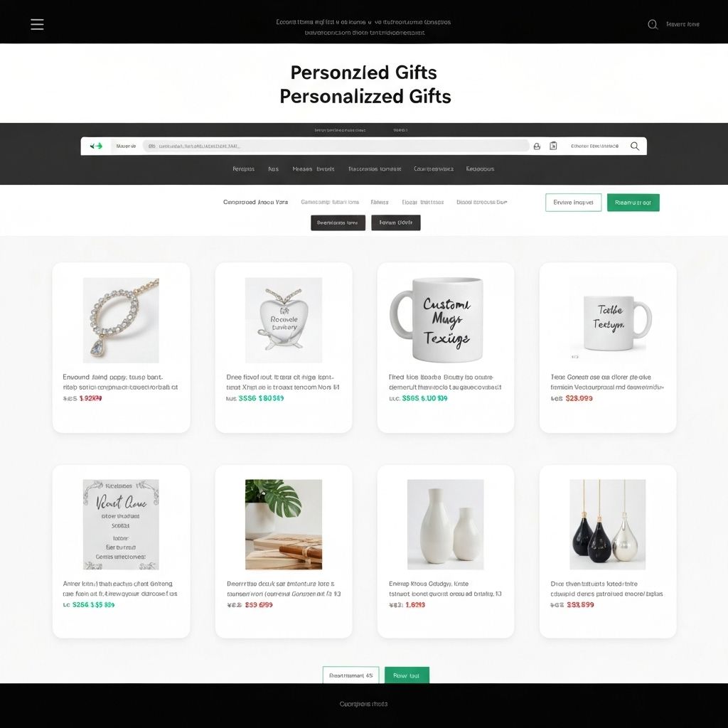Open the silver heart pendant product image

[x=283, y=321]
